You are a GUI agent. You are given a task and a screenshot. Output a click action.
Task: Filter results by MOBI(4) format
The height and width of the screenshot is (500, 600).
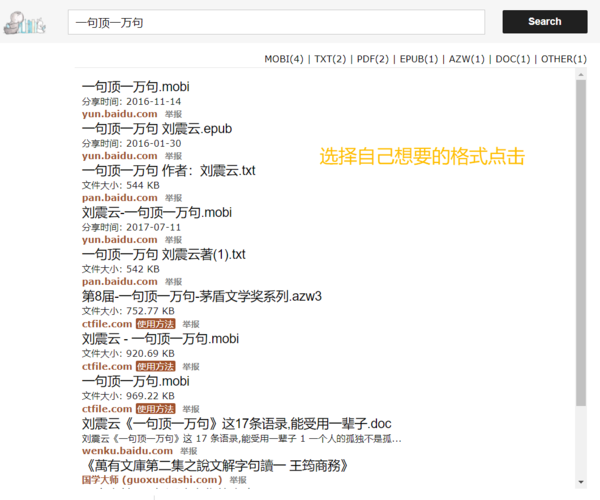tap(284, 59)
